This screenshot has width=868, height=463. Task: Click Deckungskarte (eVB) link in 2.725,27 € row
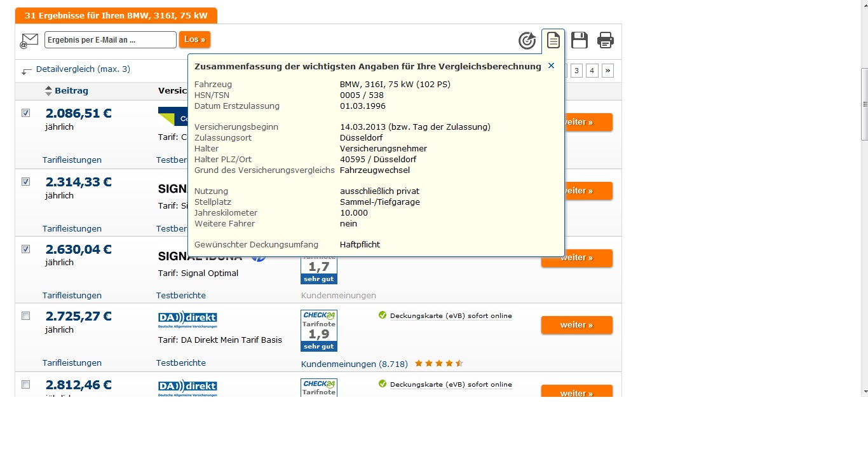click(451, 315)
